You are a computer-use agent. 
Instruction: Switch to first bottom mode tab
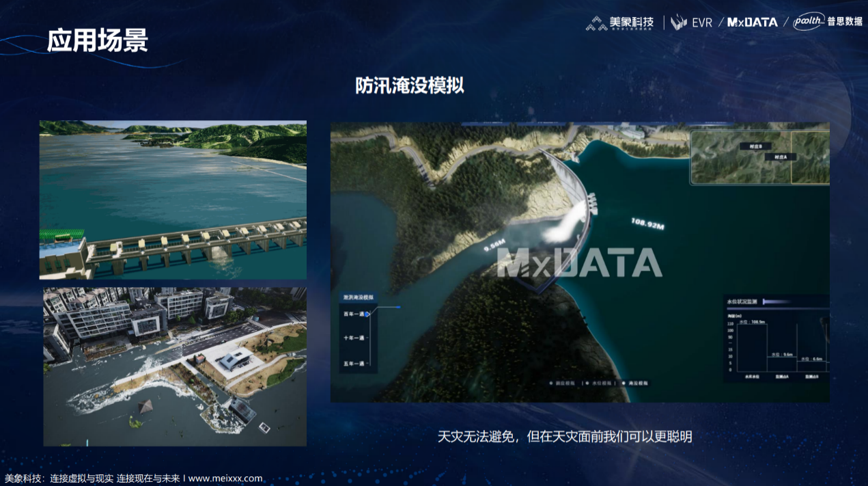pyautogui.click(x=562, y=383)
